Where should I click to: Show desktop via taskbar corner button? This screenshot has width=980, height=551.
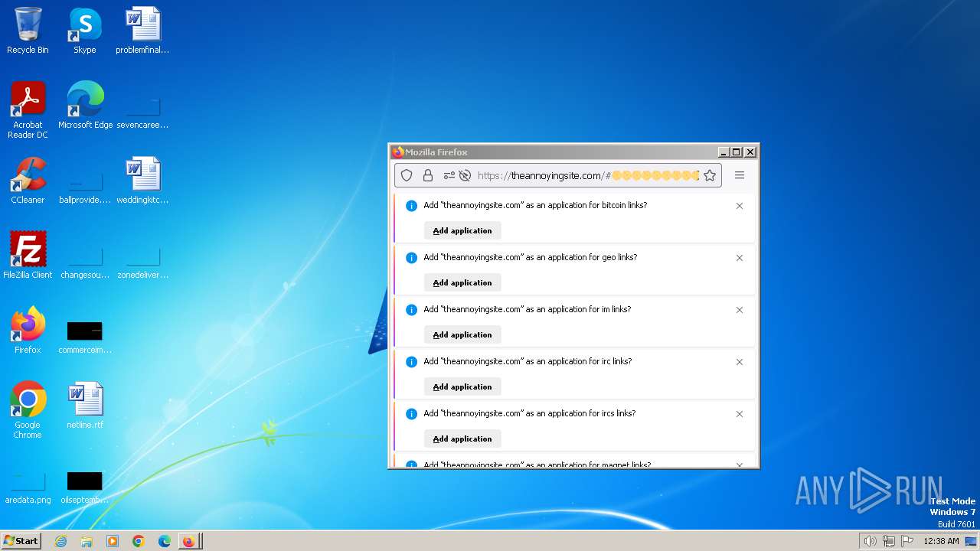[x=971, y=541]
